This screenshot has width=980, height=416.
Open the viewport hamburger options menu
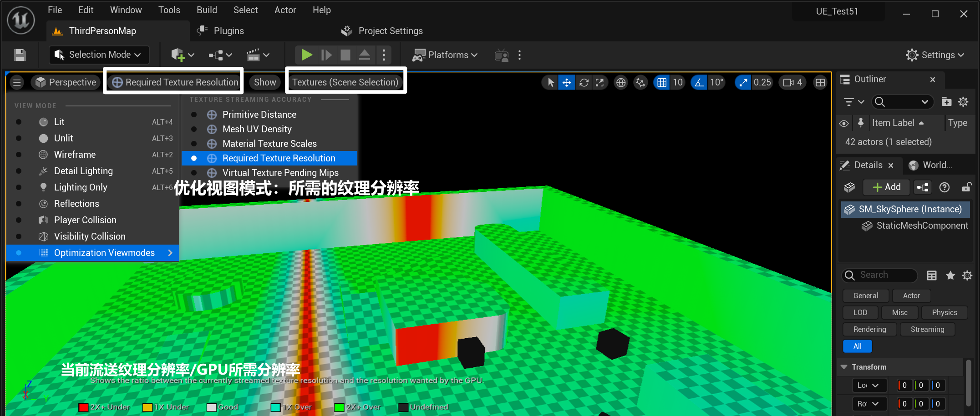tap(17, 82)
